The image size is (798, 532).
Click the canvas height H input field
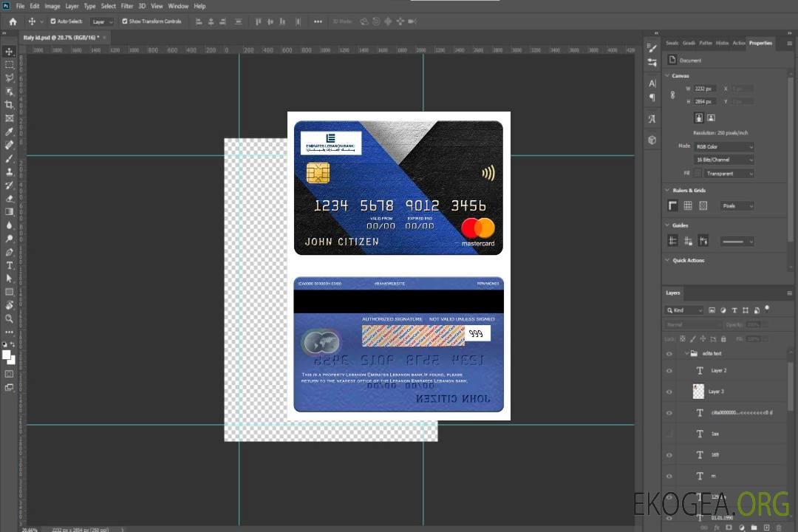(x=705, y=102)
